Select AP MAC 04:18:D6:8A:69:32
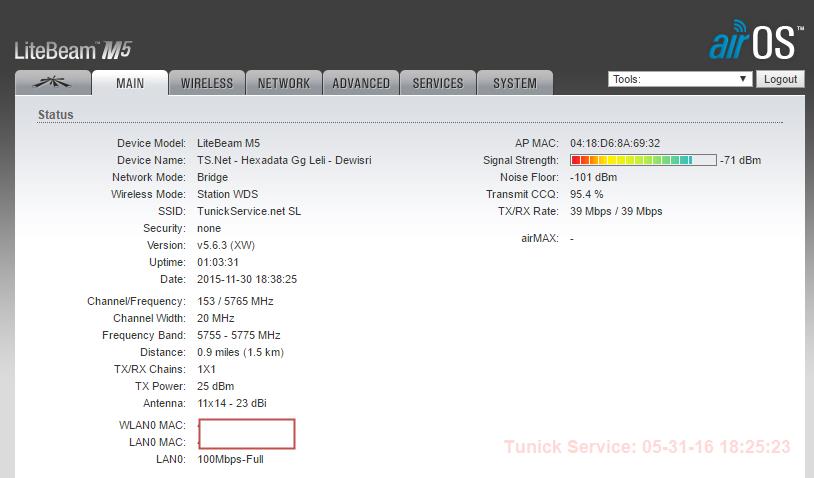The image size is (814, 478). [x=615, y=143]
